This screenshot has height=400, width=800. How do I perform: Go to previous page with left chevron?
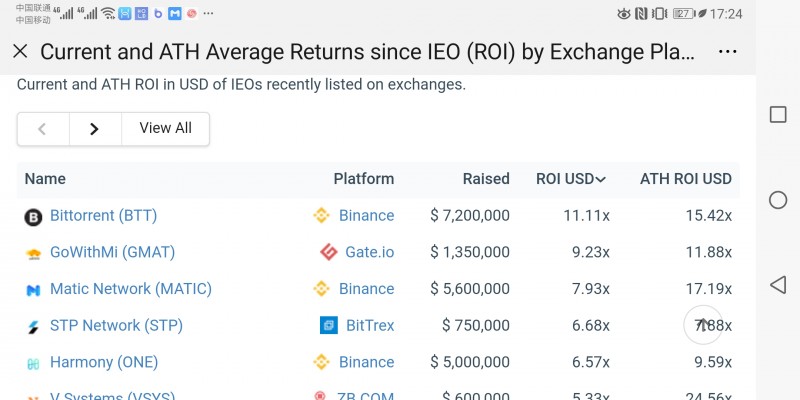coord(43,128)
